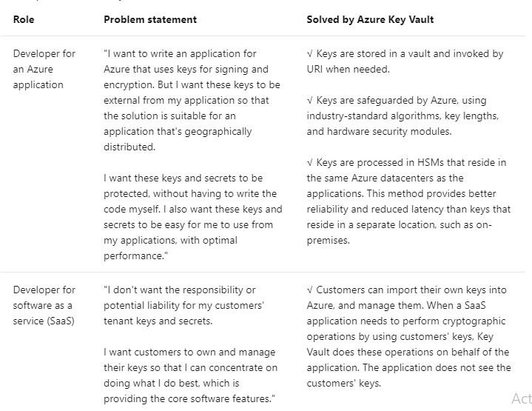Select the Developer for an Azure application cell
Image resolution: width=532 pixels, height=411 pixels.
44,69
